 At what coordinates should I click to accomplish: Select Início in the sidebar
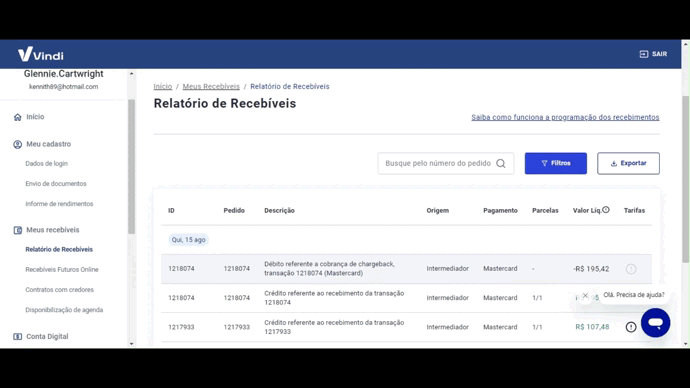(35, 117)
